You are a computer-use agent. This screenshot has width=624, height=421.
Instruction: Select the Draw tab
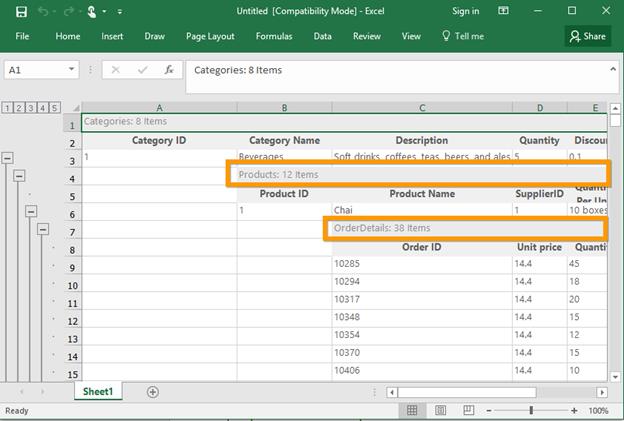154,36
